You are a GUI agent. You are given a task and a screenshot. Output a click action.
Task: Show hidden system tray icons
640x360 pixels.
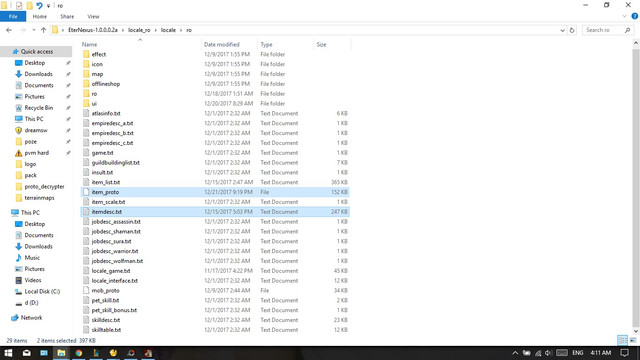515,353
